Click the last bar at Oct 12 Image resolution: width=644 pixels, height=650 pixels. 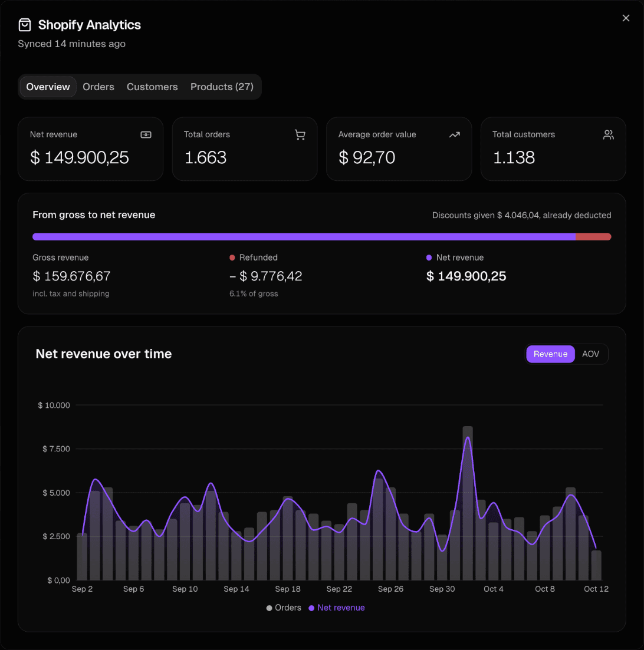596,565
